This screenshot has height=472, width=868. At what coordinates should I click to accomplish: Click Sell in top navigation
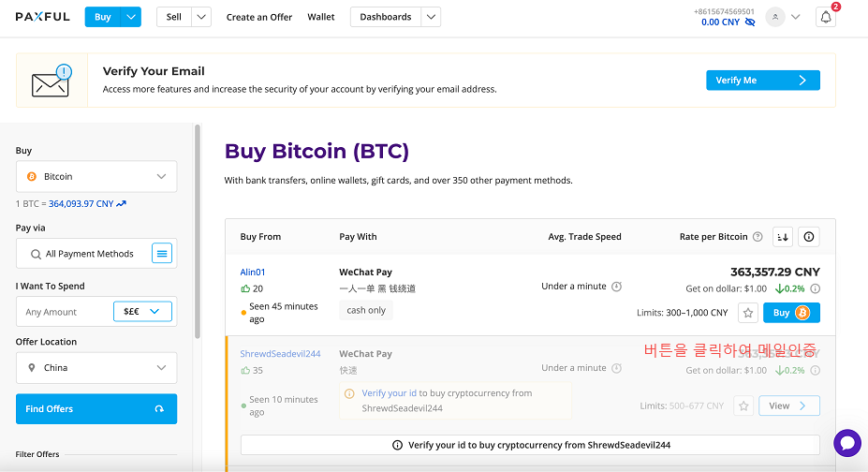[x=174, y=17]
